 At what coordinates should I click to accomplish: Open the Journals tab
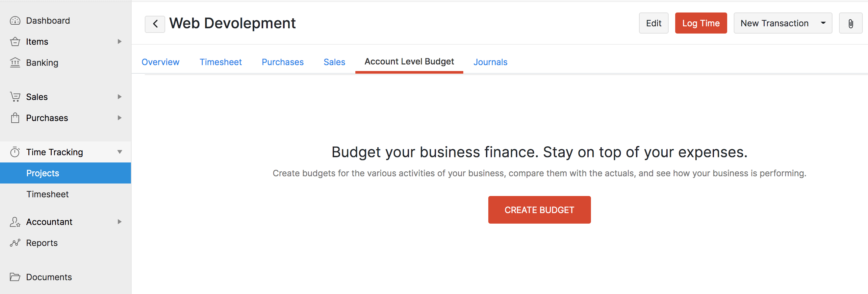pos(490,62)
